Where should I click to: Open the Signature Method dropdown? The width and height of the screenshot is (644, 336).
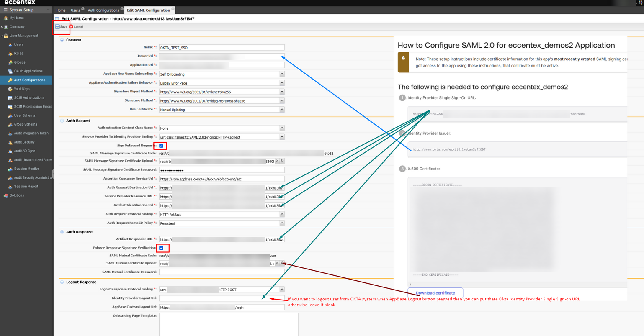(282, 100)
